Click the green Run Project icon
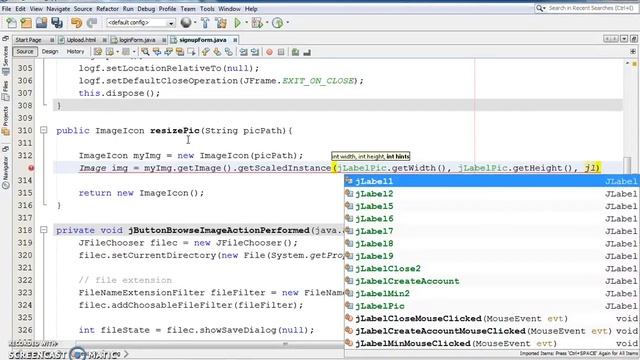The image size is (640, 360). 238,23
